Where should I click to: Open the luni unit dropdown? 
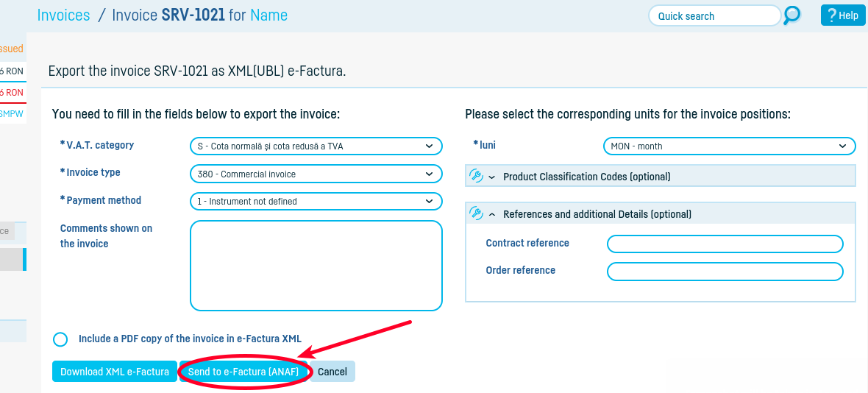click(x=728, y=146)
